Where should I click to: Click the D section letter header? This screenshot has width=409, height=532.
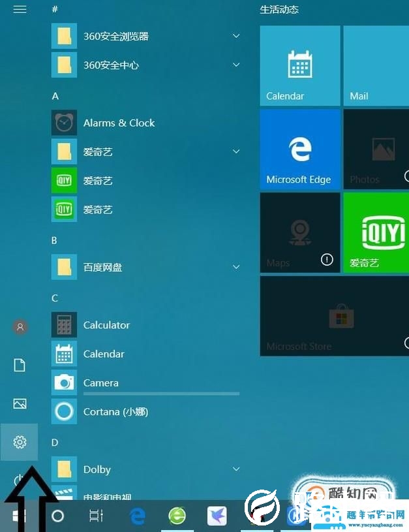coord(55,443)
